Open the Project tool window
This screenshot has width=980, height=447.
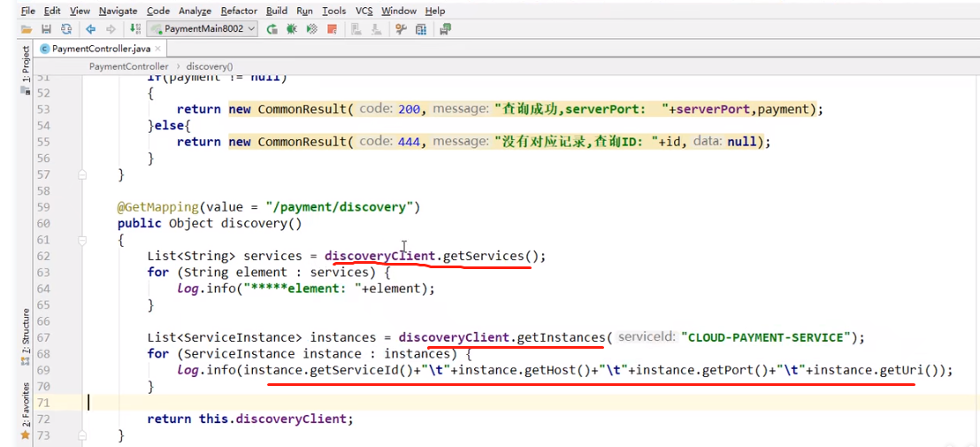pyautogui.click(x=26, y=64)
